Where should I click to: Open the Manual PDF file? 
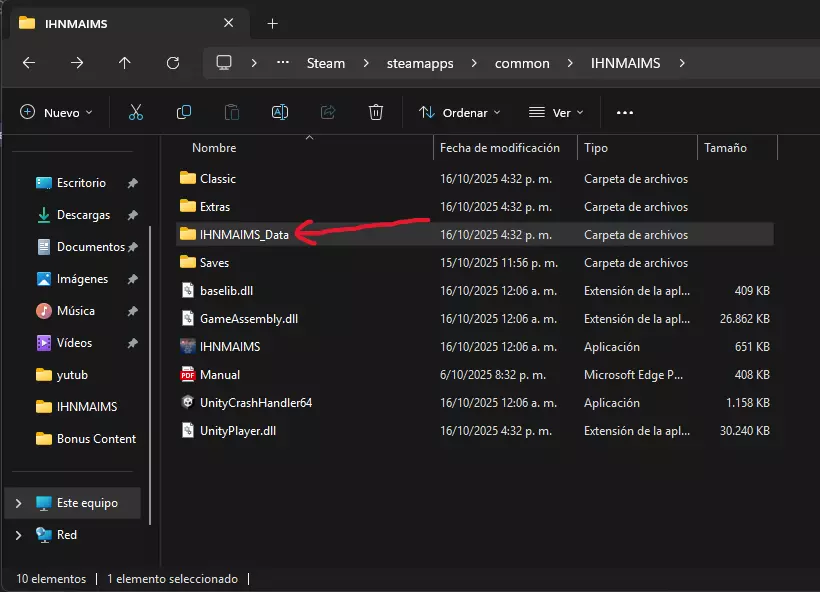point(219,375)
